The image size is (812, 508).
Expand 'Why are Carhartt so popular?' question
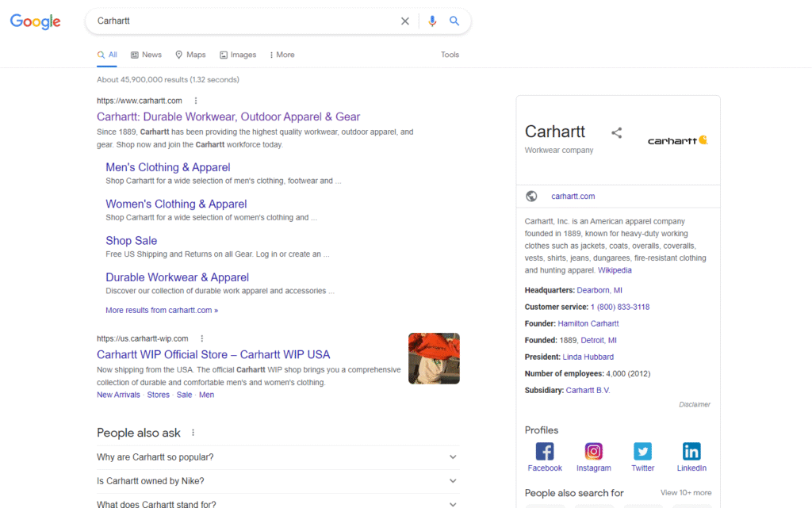point(278,457)
